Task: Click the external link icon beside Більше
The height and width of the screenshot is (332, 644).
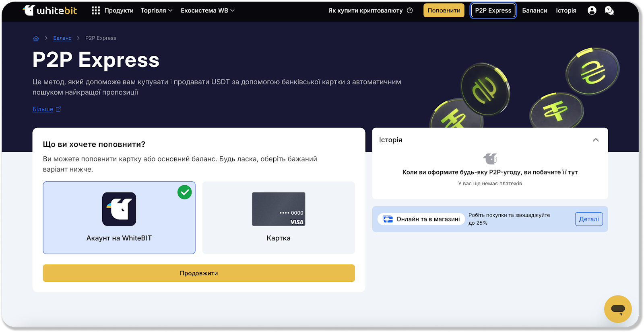Action: pyautogui.click(x=58, y=109)
